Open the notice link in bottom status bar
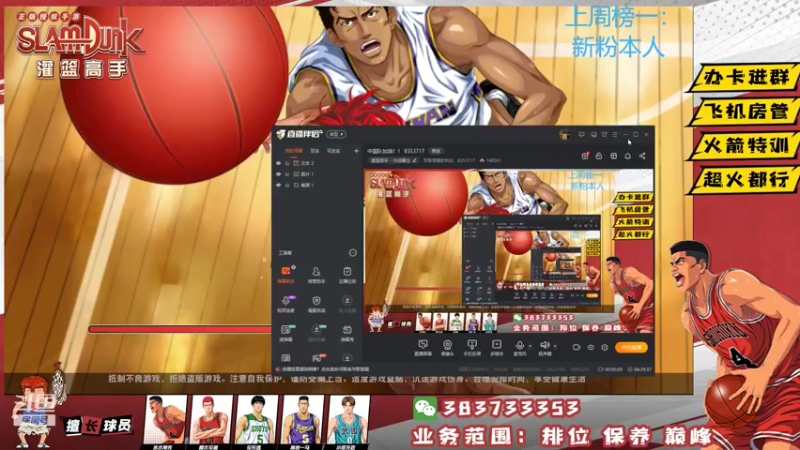 pyautogui.click(x=325, y=369)
